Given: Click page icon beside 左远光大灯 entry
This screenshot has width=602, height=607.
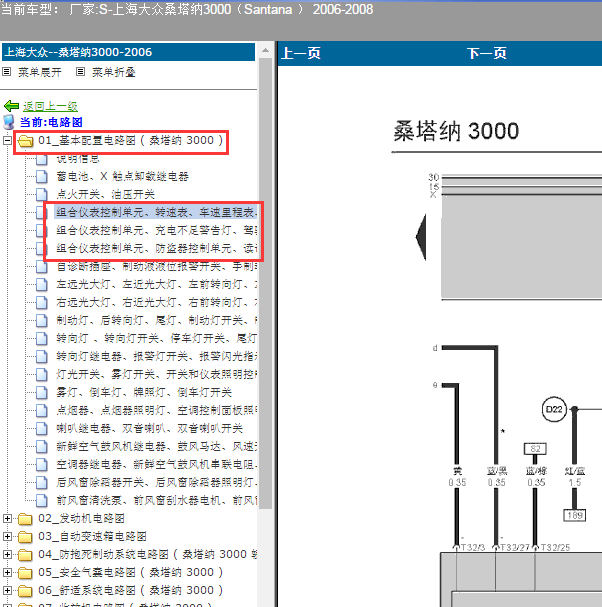Looking at the screenshot, I should point(42,285).
